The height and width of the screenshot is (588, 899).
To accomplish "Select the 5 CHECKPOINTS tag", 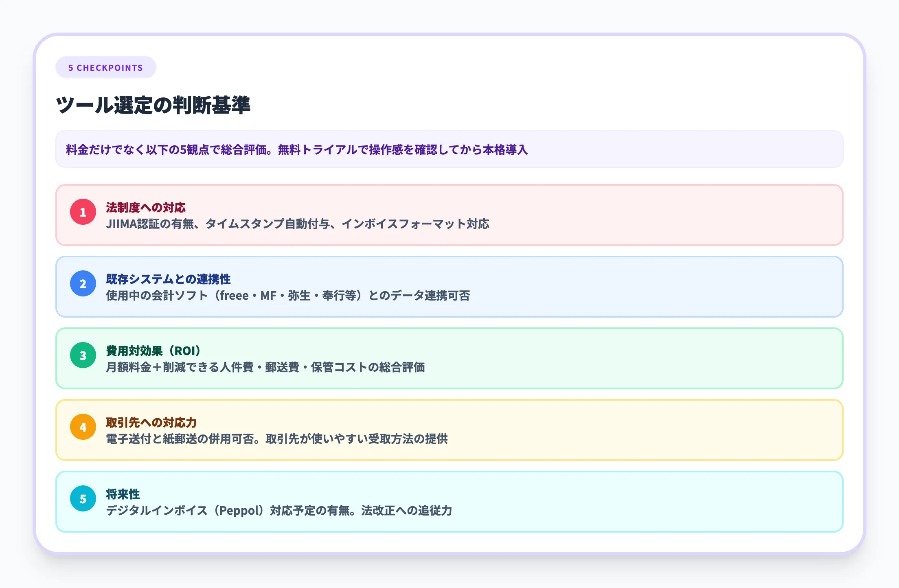I will click(x=105, y=68).
